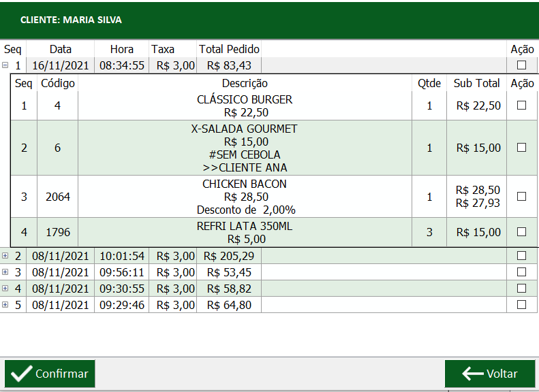Expand order 5 totaling R$ 64,80
The image size is (539, 392).
[x=5, y=305]
